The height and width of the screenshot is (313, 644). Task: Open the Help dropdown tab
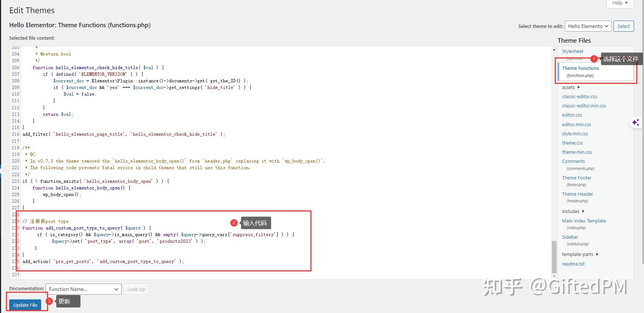[x=620, y=3]
